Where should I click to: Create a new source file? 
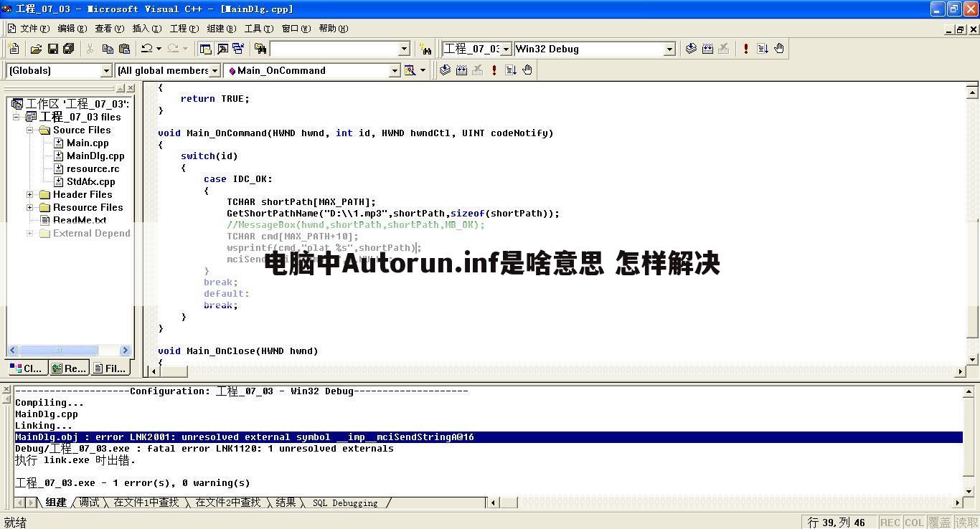(x=13, y=48)
